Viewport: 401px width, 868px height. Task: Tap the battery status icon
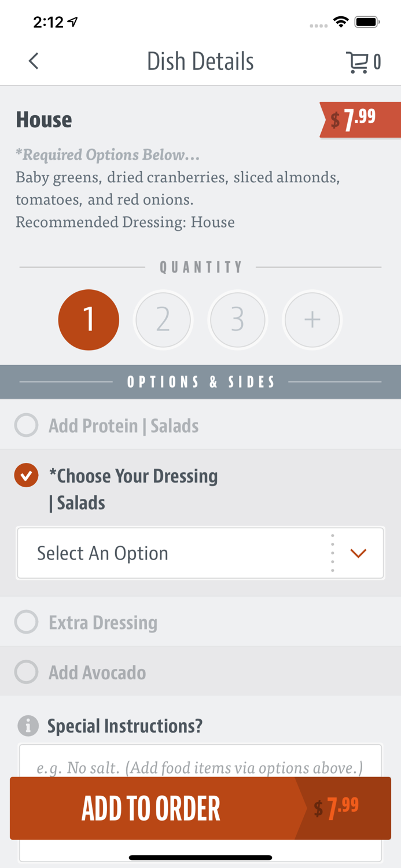coord(367,23)
